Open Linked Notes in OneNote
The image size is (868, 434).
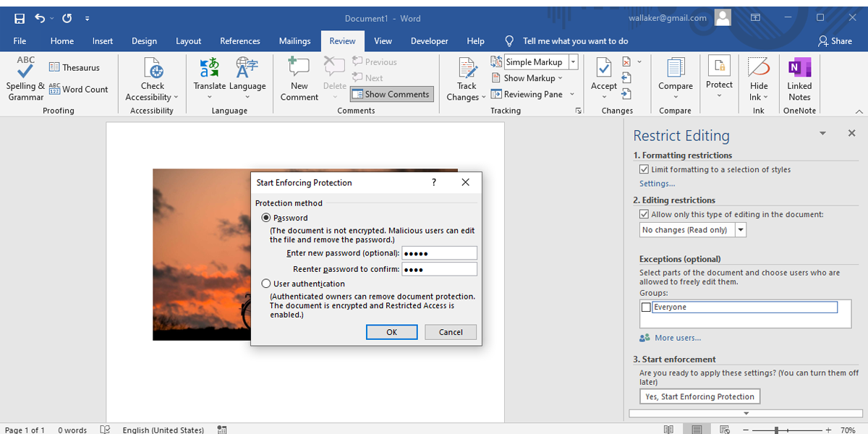799,78
